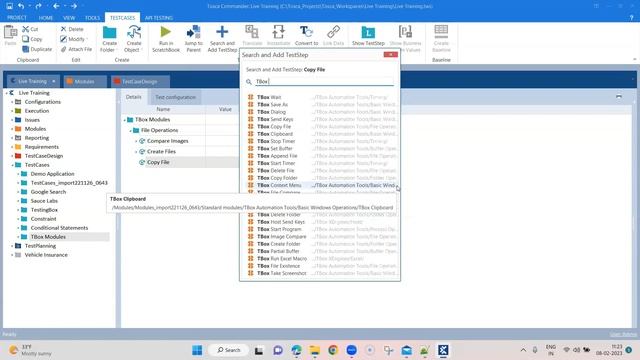Viewport: 640px width, 360px height.
Task: Click the Modify icon
Action: click(x=63, y=39)
